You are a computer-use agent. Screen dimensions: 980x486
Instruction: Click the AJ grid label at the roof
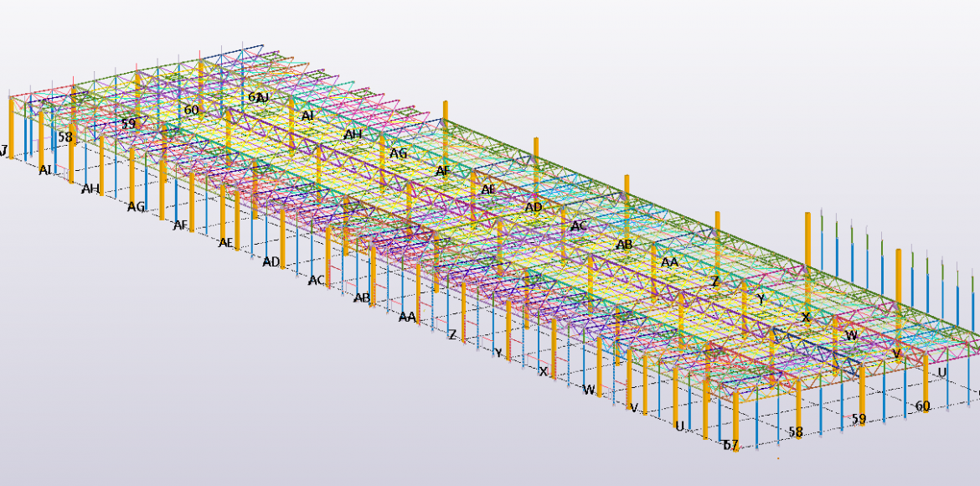tap(262, 98)
